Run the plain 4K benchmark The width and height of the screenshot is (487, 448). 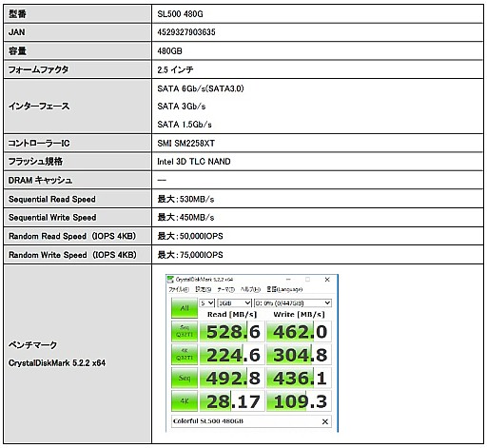[x=185, y=401]
